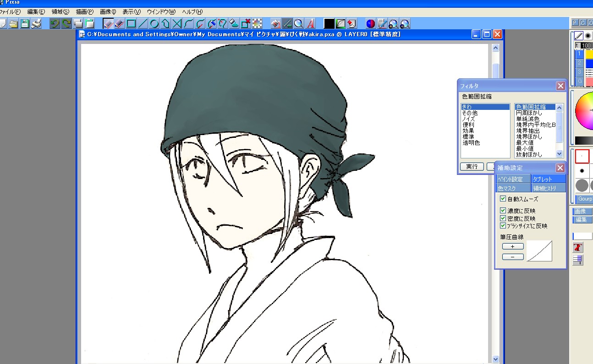Click the 実行 button in the filter dialog
Viewport: 593px width, 364px height.
[x=472, y=167]
